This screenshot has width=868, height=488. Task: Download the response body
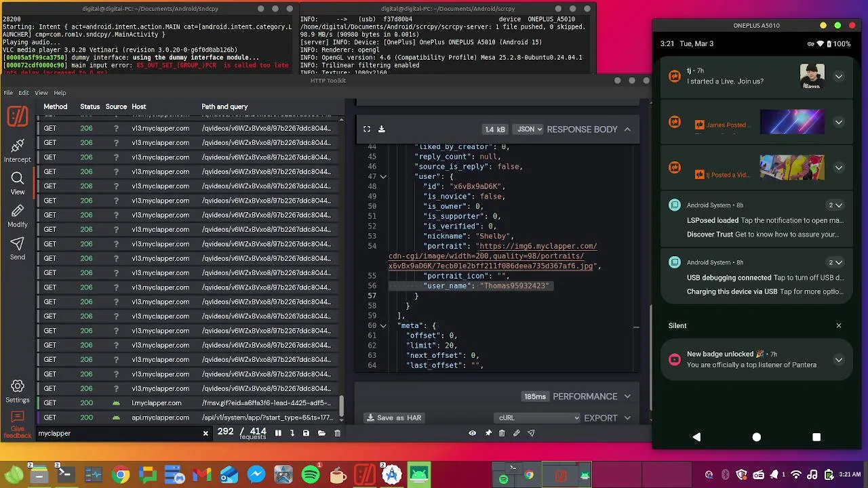(381, 129)
